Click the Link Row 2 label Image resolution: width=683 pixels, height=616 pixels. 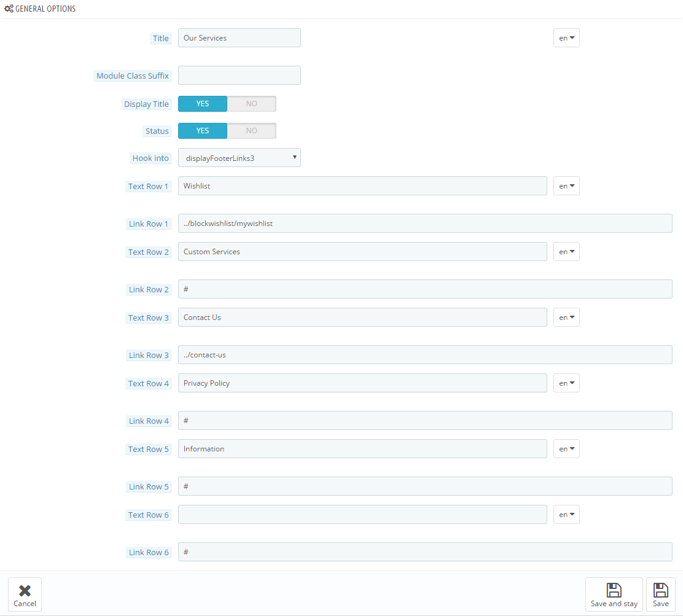point(149,290)
